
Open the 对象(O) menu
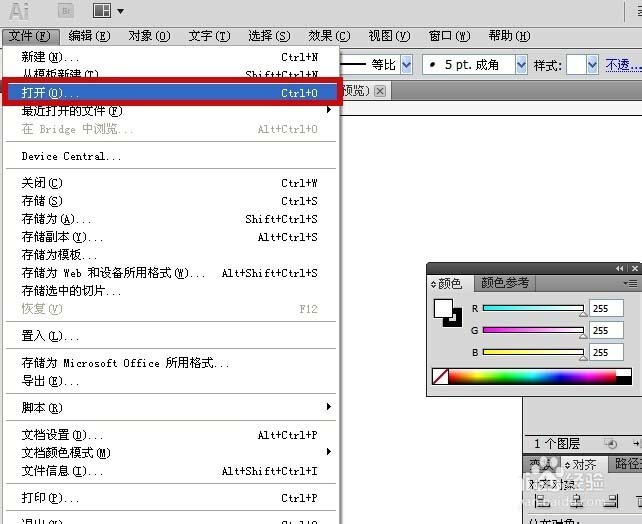click(x=149, y=36)
